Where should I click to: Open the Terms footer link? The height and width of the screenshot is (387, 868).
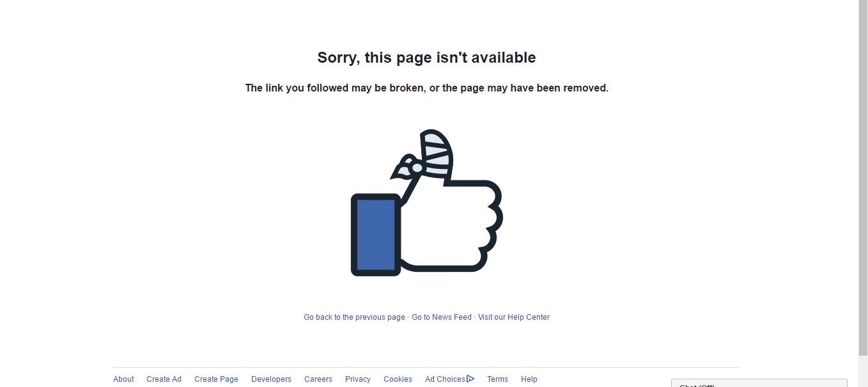coord(497,379)
